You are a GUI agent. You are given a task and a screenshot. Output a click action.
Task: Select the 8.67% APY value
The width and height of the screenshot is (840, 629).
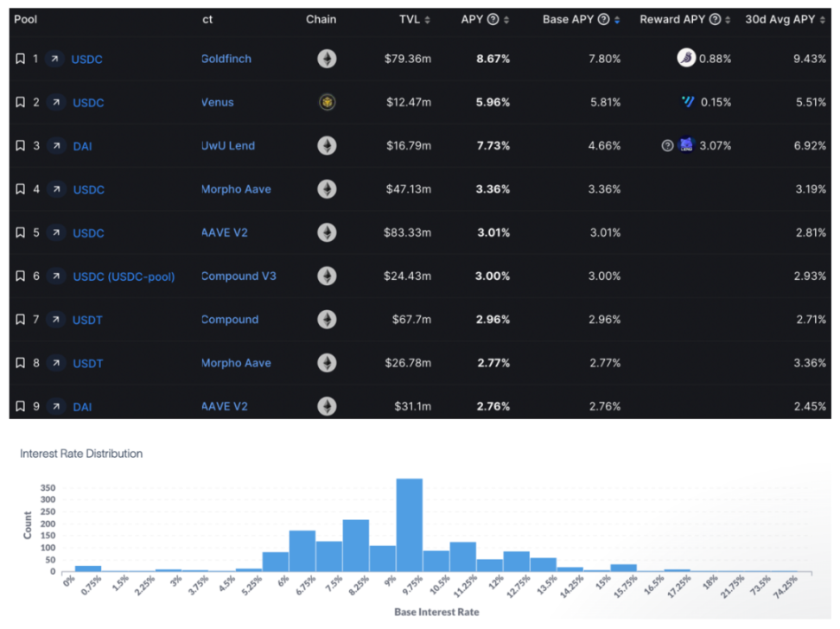(x=493, y=59)
